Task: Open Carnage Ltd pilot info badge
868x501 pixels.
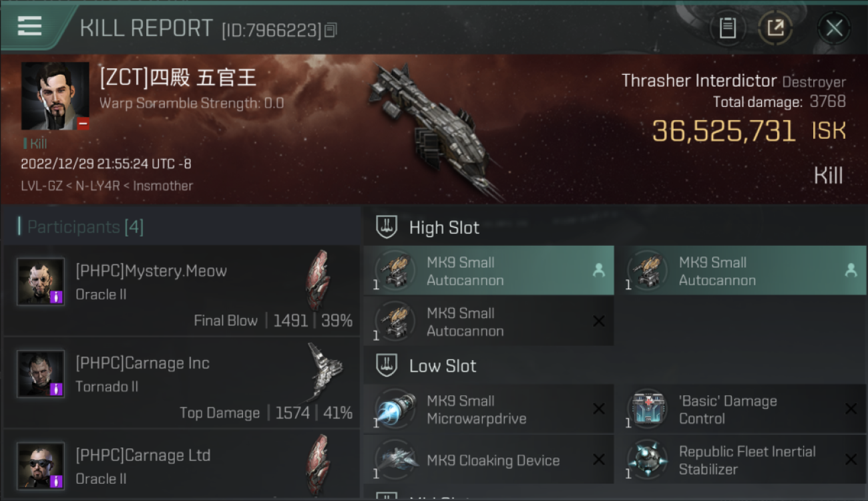Action: click(x=56, y=480)
